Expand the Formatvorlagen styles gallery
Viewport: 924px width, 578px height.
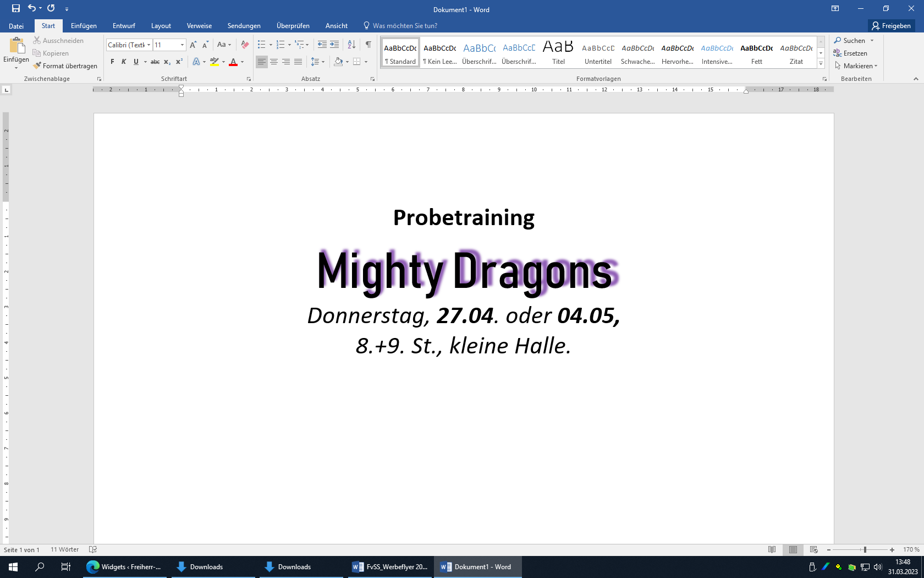(821, 64)
